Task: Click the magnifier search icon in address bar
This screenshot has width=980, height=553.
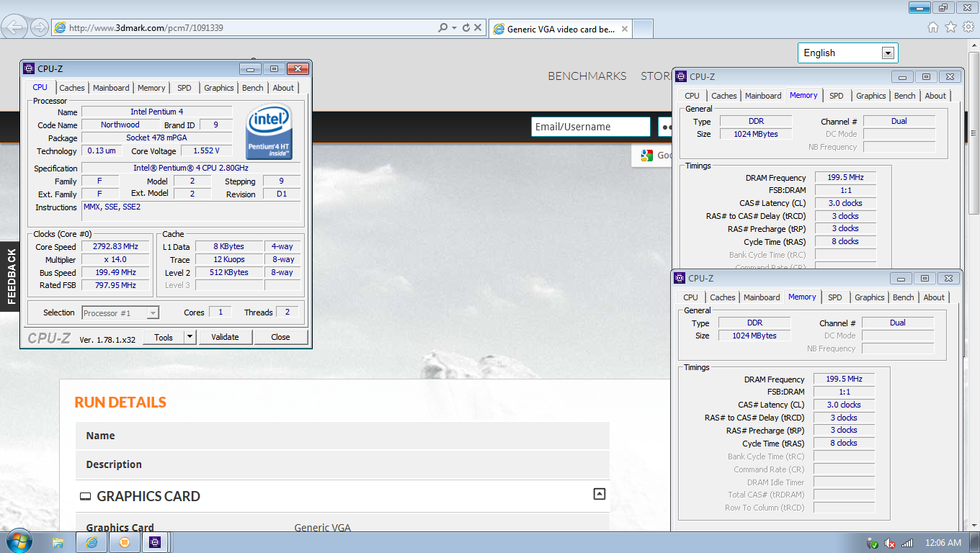Action: (x=442, y=28)
